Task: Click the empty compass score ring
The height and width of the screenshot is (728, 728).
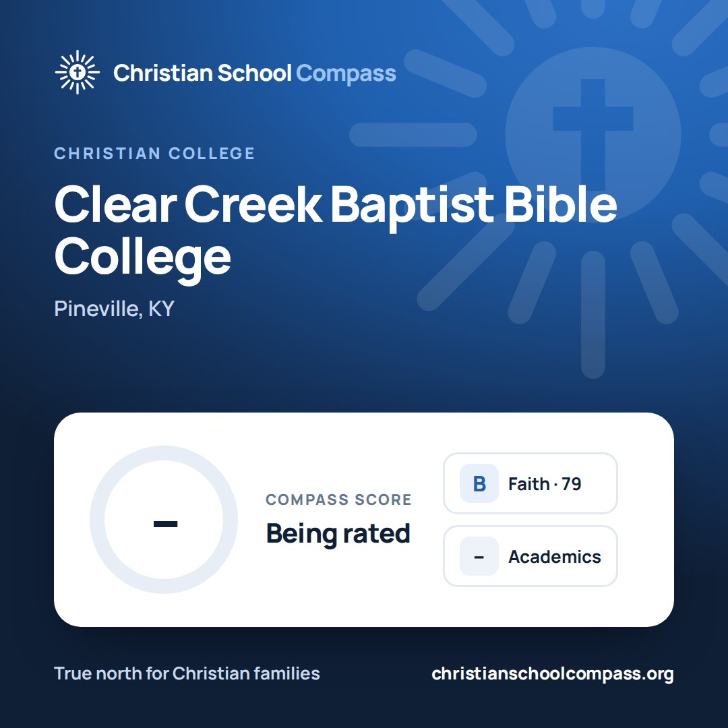Action: pos(164,520)
